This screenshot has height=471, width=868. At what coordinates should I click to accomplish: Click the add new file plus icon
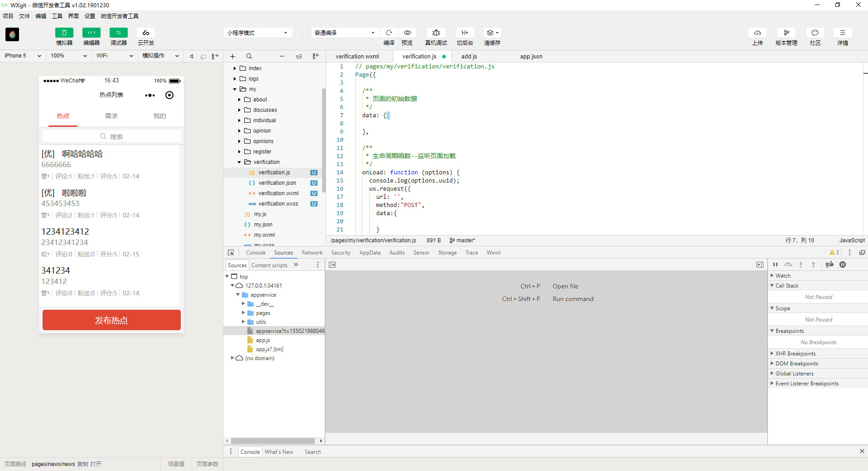(x=232, y=56)
